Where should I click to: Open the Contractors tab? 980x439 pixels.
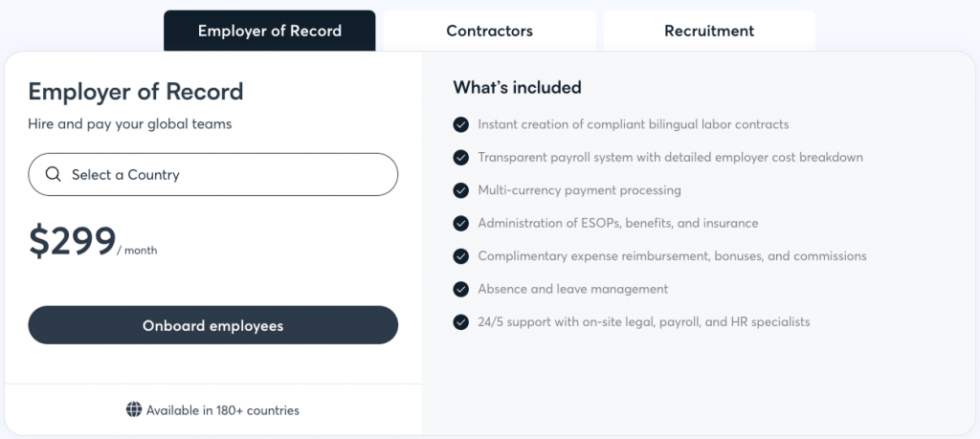coord(489,31)
